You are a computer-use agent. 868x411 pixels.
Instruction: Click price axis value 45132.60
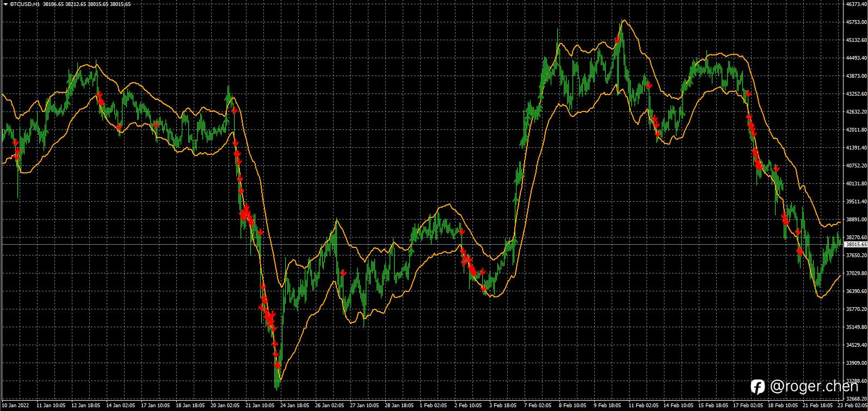point(856,40)
